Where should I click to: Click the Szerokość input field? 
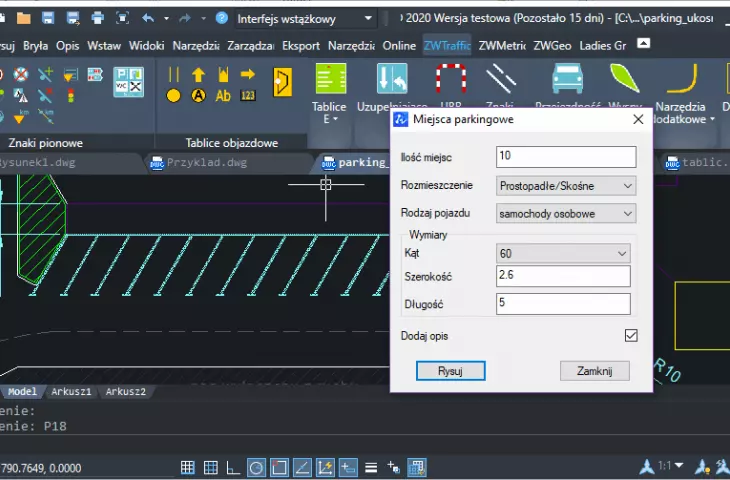563,276
